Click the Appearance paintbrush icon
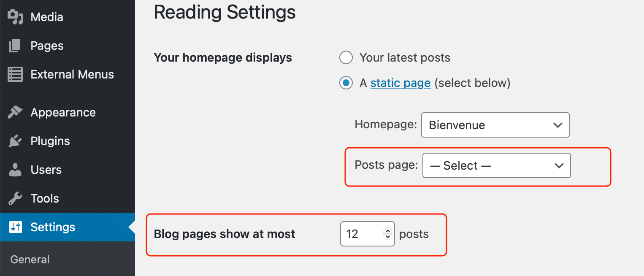Screen dimensions: 644x276 tap(15, 112)
